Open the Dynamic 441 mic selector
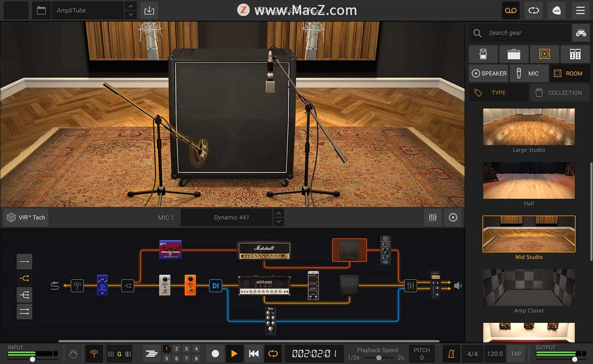This screenshot has width=593, height=364. 227,217
